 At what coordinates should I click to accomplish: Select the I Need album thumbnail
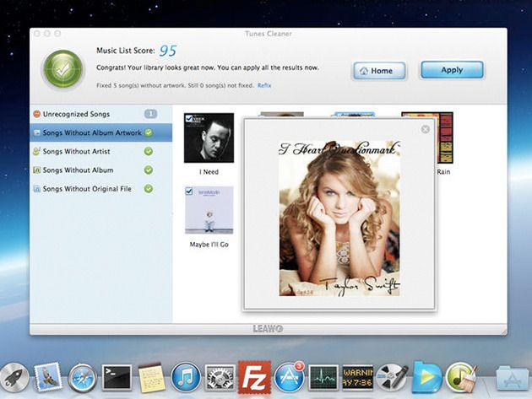[x=209, y=138]
